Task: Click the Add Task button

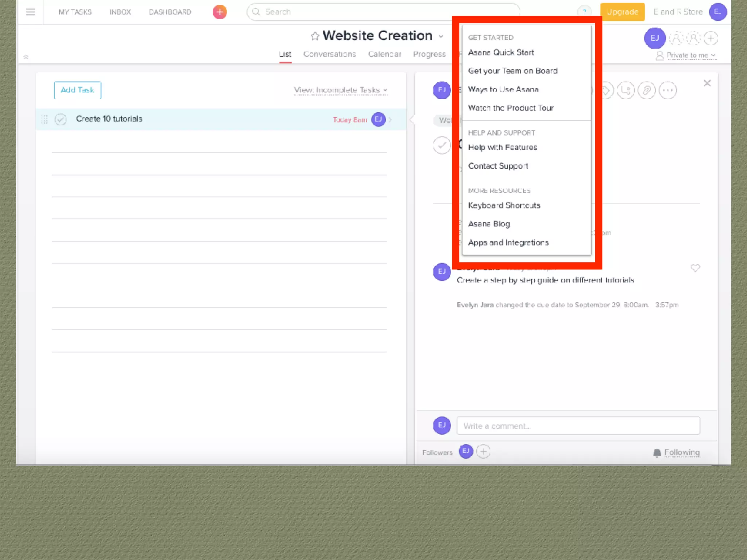Action: coord(77,90)
